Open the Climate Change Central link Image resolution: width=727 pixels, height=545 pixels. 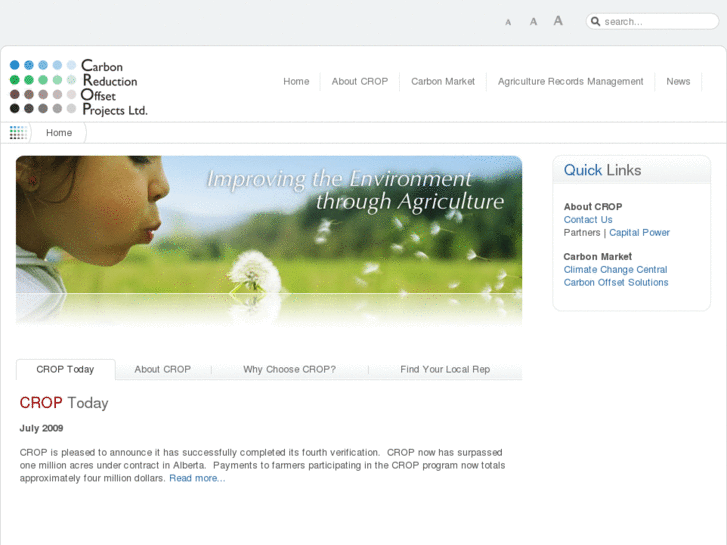coord(615,270)
